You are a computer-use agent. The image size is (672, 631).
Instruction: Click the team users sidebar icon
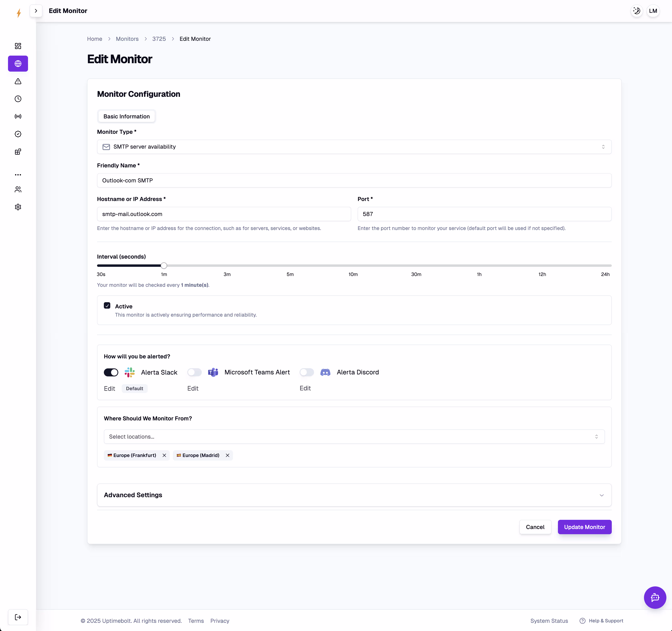coord(18,190)
